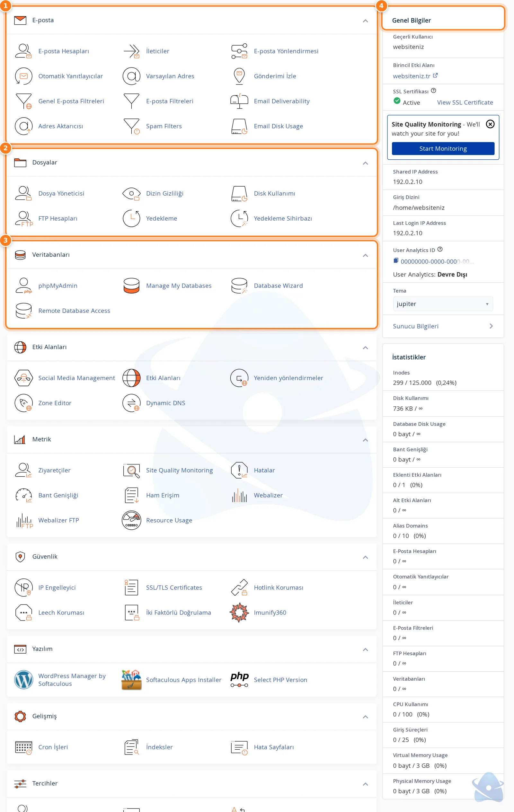Collapse the Yazılım section chevron

[x=365, y=649]
